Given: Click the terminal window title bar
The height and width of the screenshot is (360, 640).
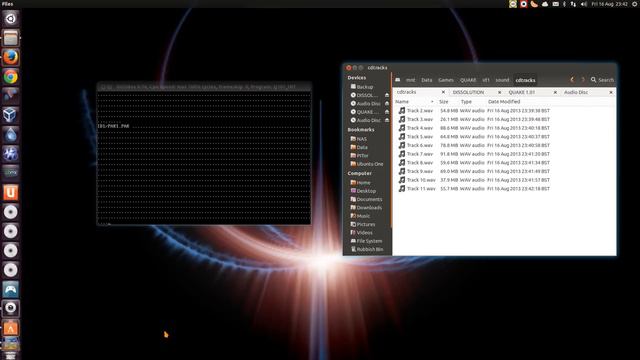Looking at the screenshot, I should pos(204,87).
